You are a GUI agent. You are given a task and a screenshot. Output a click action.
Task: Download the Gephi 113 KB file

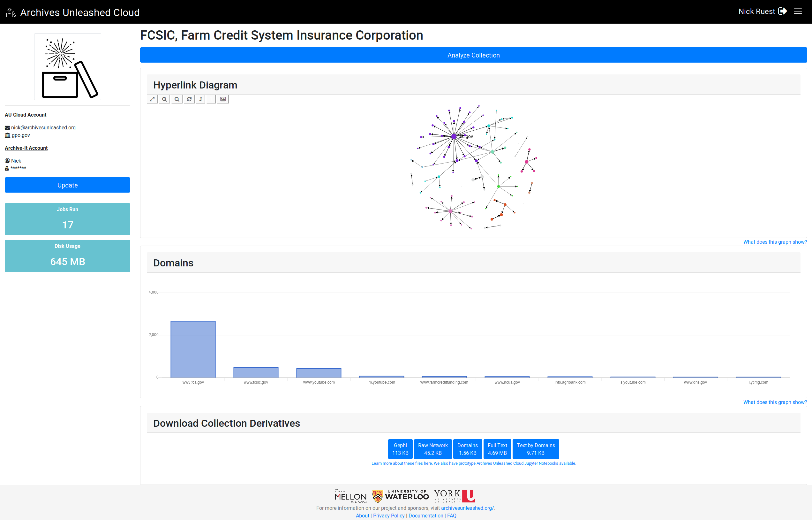click(400, 449)
